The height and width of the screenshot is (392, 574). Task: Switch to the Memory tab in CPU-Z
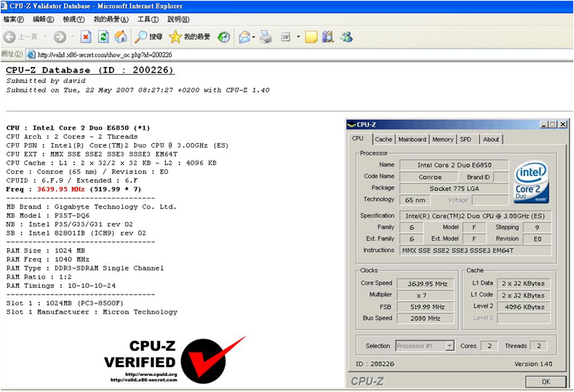click(442, 140)
